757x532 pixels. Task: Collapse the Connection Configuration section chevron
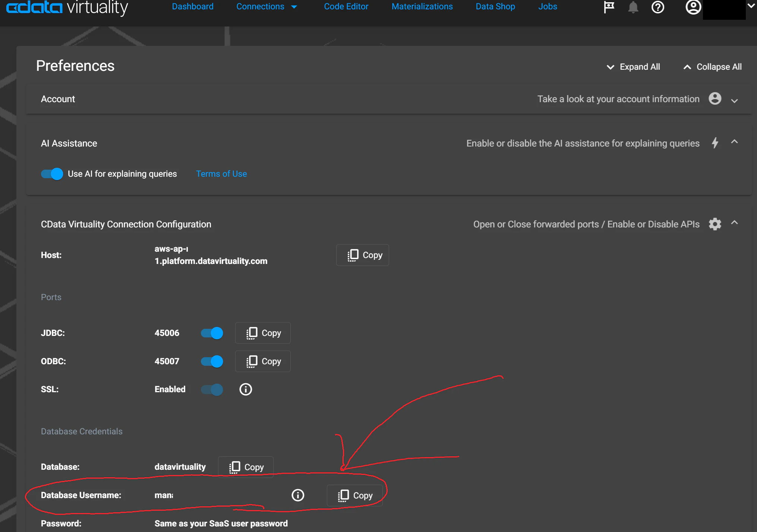pyautogui.click(x=734, y=223)
